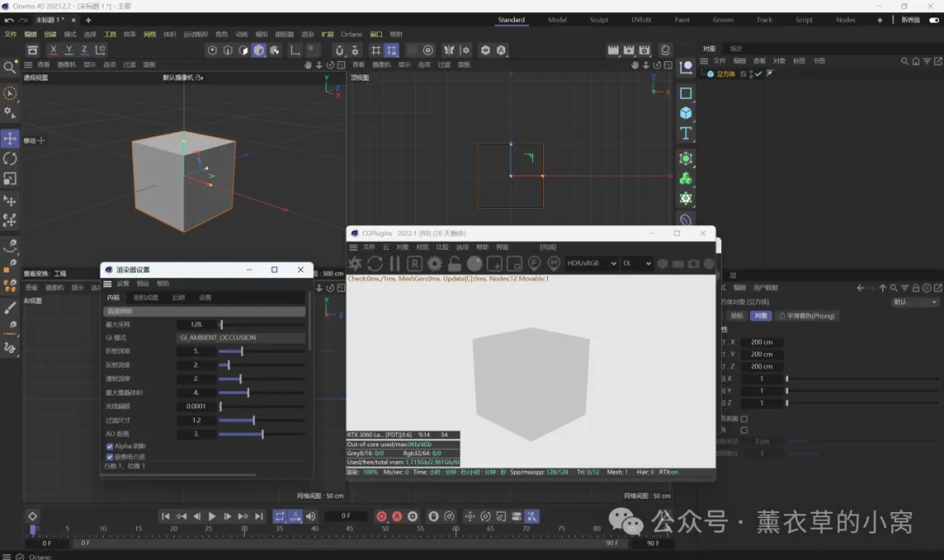
Task: Restart render in Octane Live Viewer
Action: [x=375, y=264]
